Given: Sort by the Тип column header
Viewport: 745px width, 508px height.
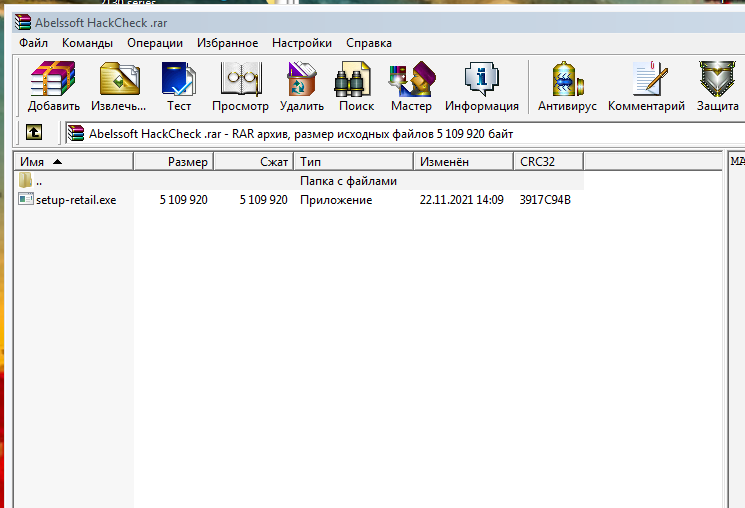Looking at the screenshot, I should tap(354, 162).
